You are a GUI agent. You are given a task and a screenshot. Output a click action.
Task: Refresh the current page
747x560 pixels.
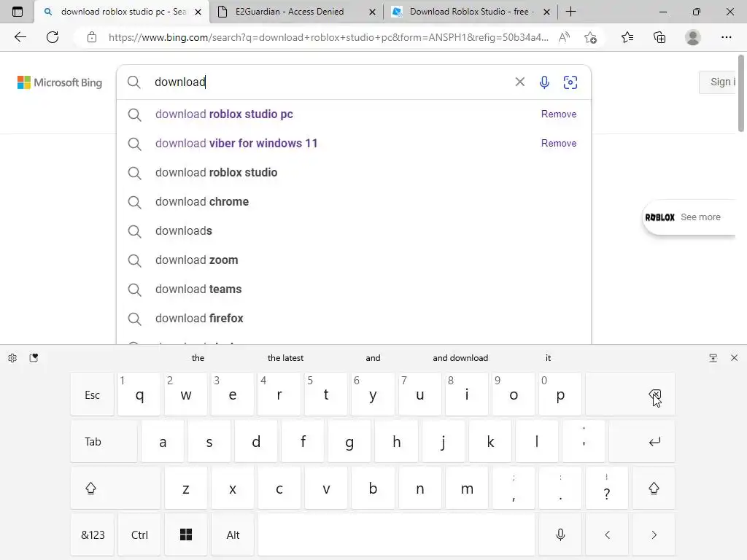[53, 37]
